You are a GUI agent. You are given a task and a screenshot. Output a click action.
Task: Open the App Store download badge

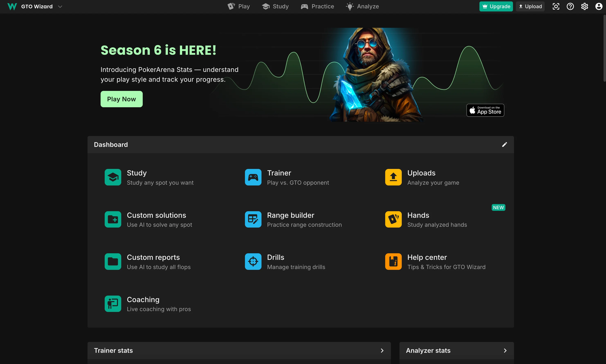(485, 110)
